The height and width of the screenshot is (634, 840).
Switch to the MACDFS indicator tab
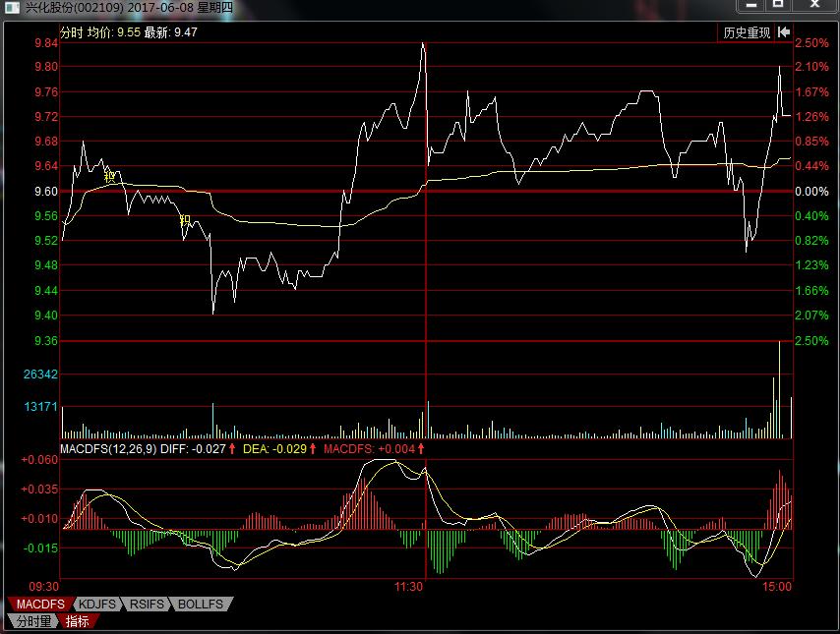coord(38,604)
